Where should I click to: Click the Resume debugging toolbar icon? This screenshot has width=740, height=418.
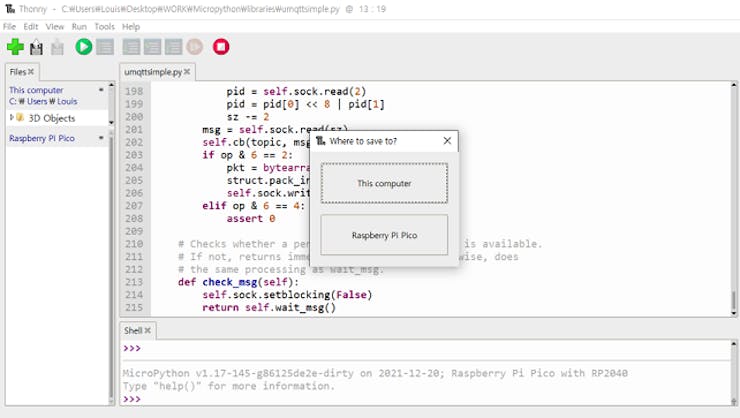(194, 47)
